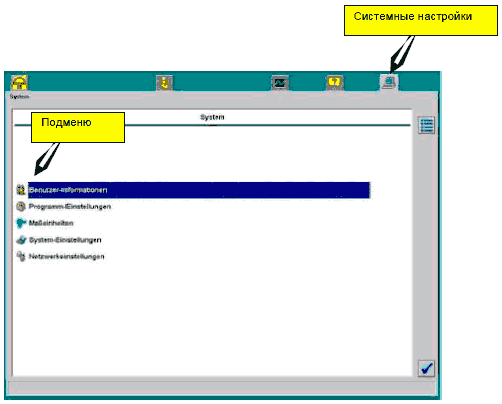Click the list view icon at right

(426, 125)
